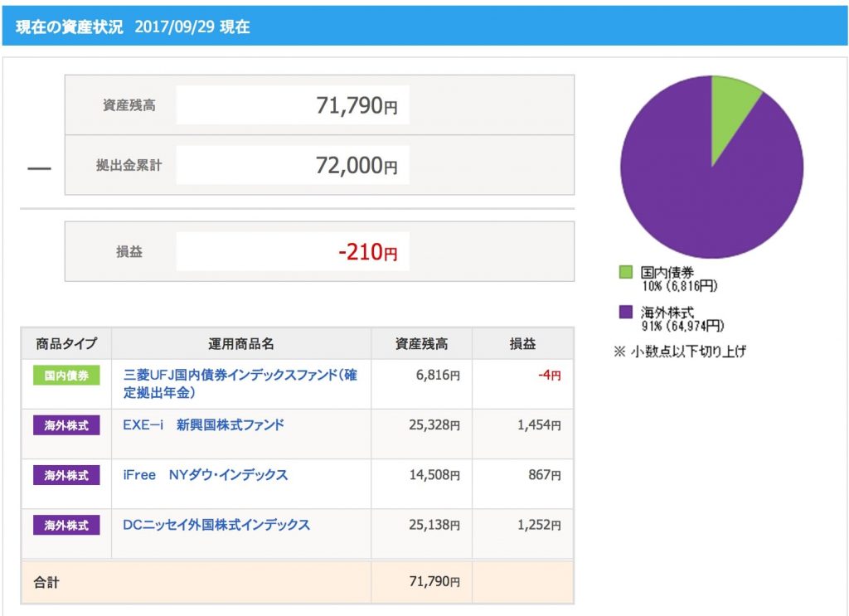Open 三菱UFJ国内債券インデックスファンド link
Image resolution: width=849 pixels, height=616 pixels.
point(240,383)
